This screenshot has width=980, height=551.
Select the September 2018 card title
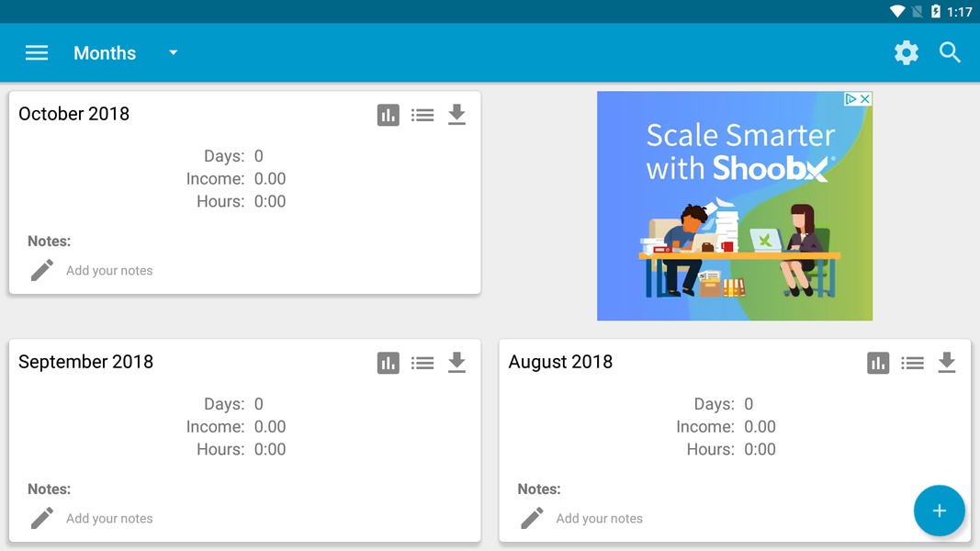(x=85, y=362)
